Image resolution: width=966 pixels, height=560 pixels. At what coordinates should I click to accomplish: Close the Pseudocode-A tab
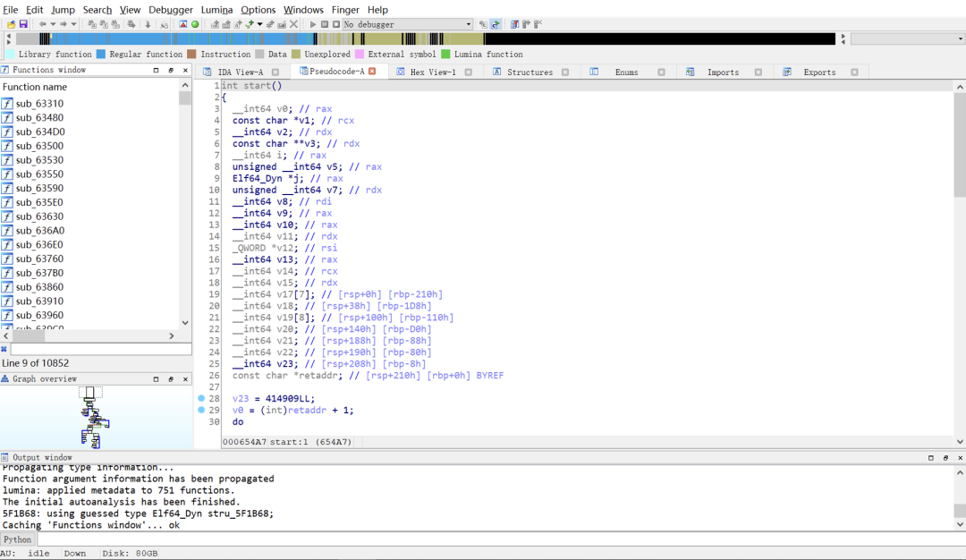click(372, 72)
